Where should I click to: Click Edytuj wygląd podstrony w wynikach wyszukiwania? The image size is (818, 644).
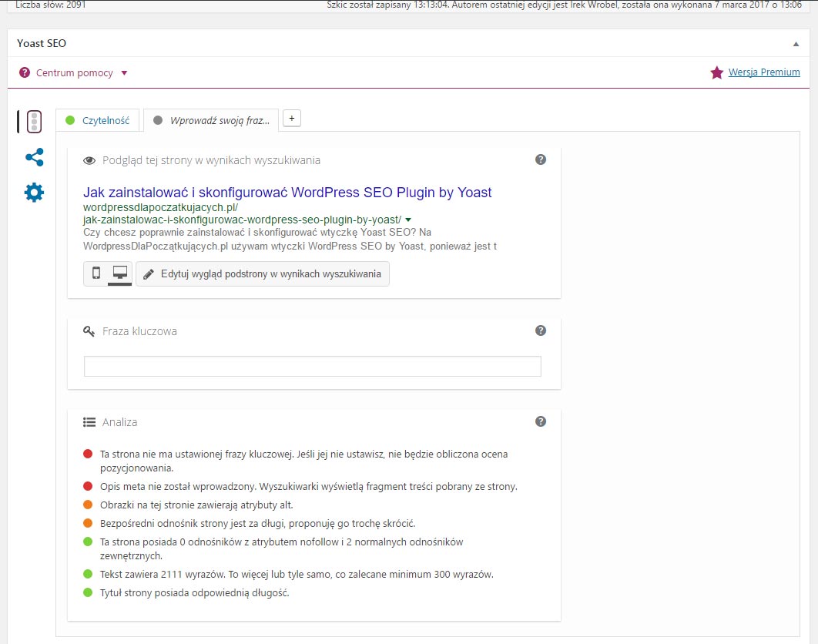[x=263, y=274]
